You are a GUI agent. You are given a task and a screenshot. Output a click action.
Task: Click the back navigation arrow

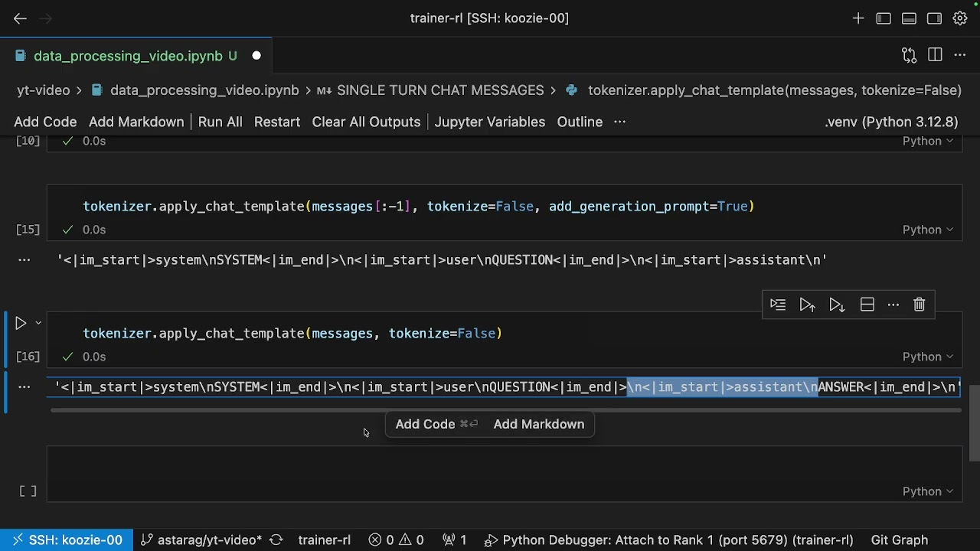pyautogui.click(x=20, y=18)
